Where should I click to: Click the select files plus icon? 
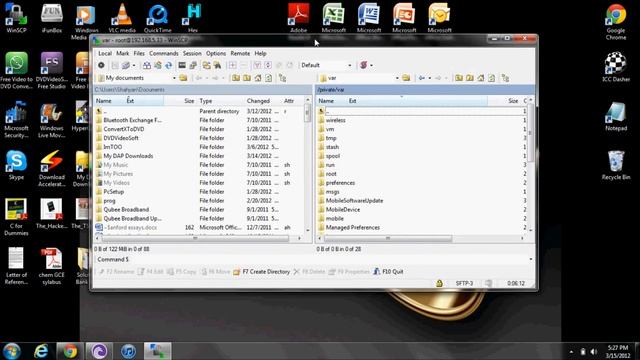coord(232,65)
